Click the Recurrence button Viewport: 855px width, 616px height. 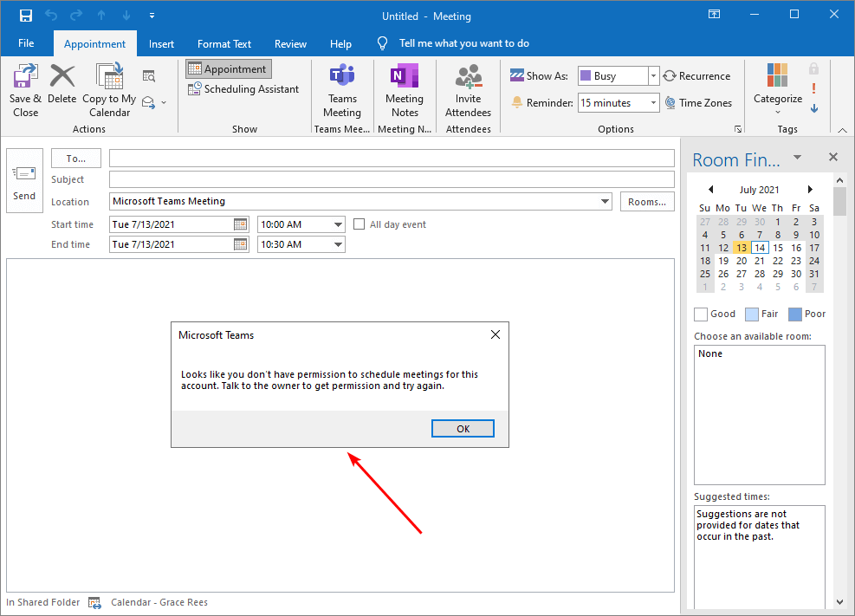pos(696,75)
